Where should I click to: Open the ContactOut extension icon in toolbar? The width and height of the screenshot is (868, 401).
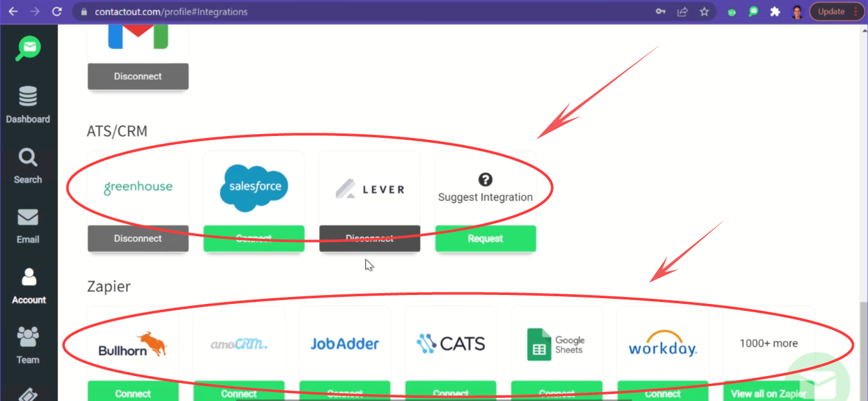tap(754, 11)
